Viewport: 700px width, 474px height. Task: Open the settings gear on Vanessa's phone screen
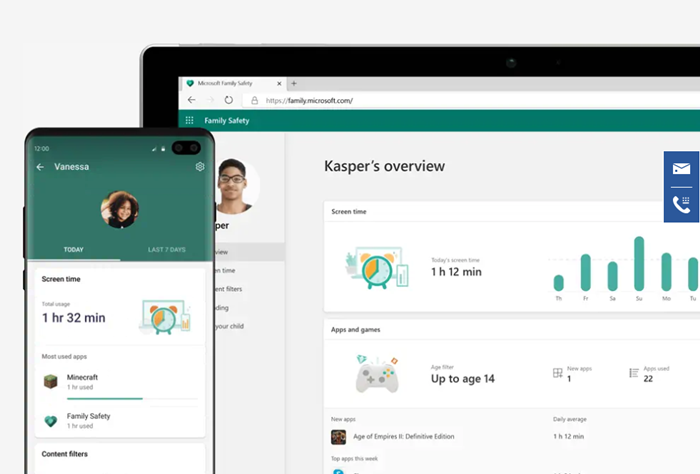pyautogui.click(x=200, y=166)
